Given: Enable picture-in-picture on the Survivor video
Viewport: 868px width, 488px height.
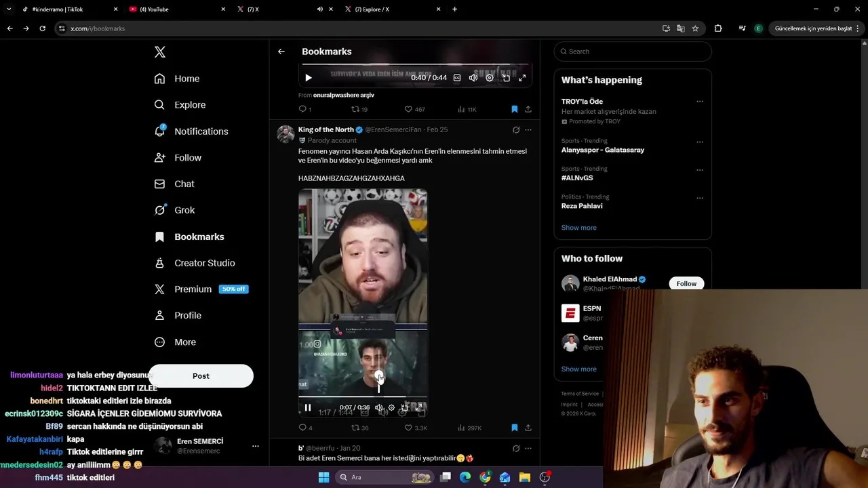Looking at the screenshot, I should 506,78.
